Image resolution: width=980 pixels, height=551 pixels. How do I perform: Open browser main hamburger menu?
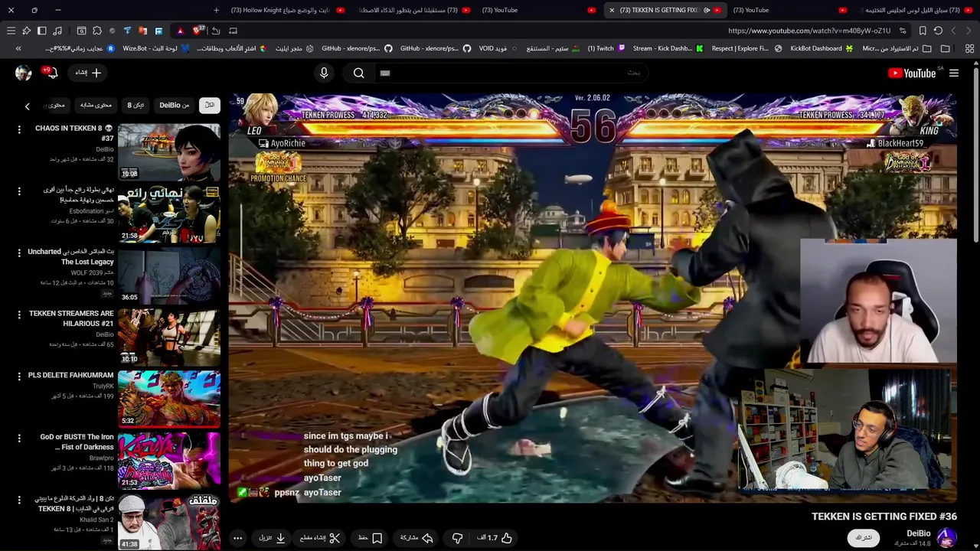coord(11,31)
